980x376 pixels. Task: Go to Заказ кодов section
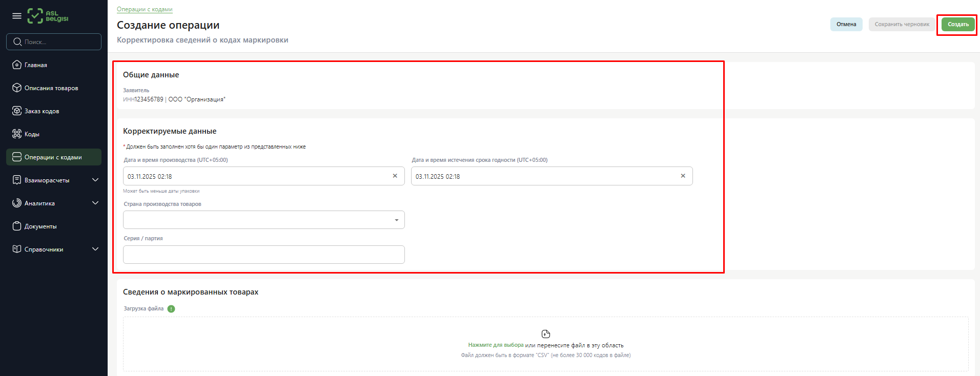tap(42, 111)
